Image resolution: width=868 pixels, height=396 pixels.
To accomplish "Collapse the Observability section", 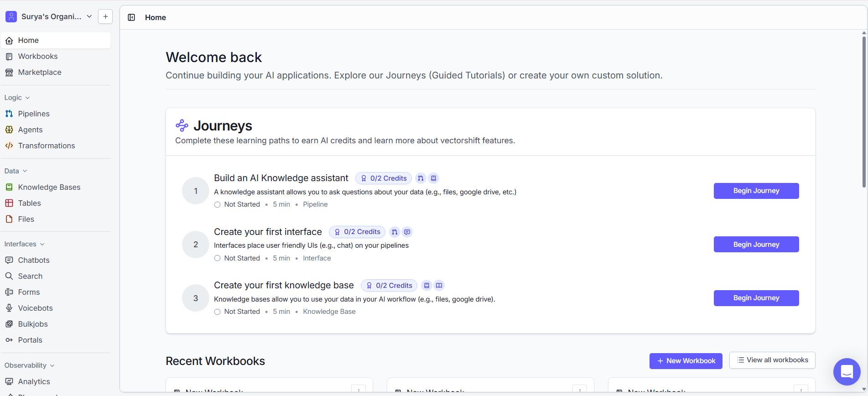I will coord(30,365).
